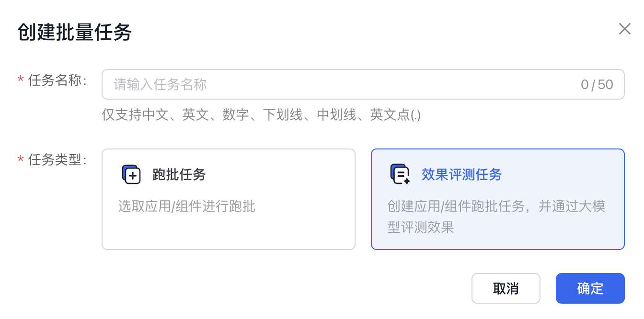
Task: Close the 创建批量任务 dialog with the X icon
Action: tap(624, 29)
